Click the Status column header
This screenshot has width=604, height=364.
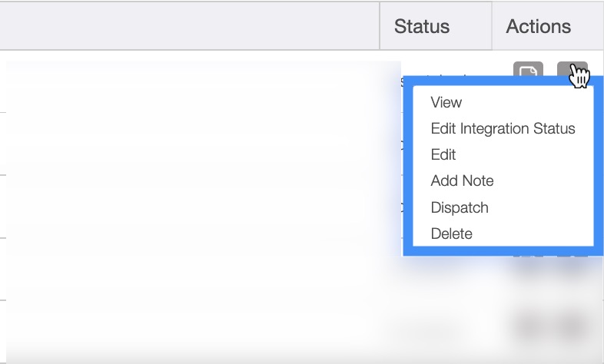[x=421, y=26]
